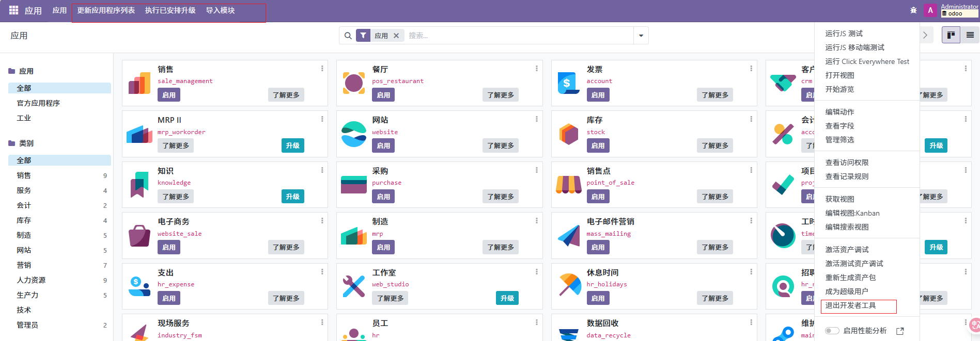Click the Administrator avatar icon

point(930,10)
